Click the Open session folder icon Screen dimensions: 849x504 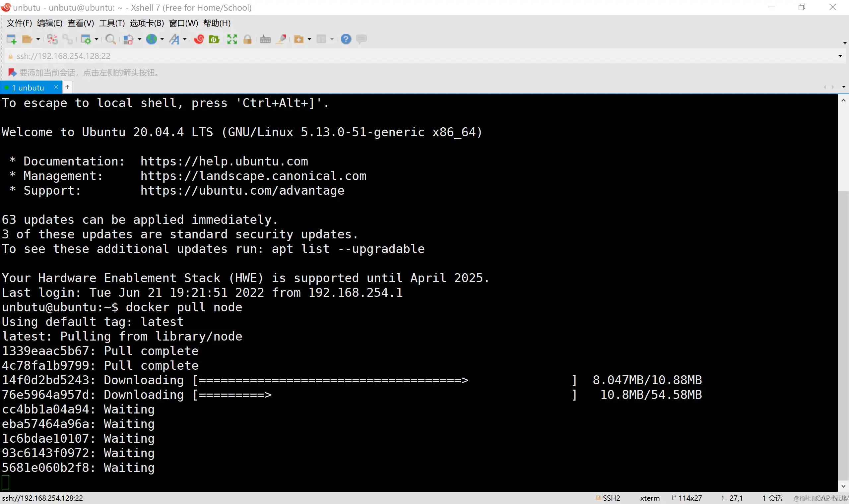tap(27, 39)
